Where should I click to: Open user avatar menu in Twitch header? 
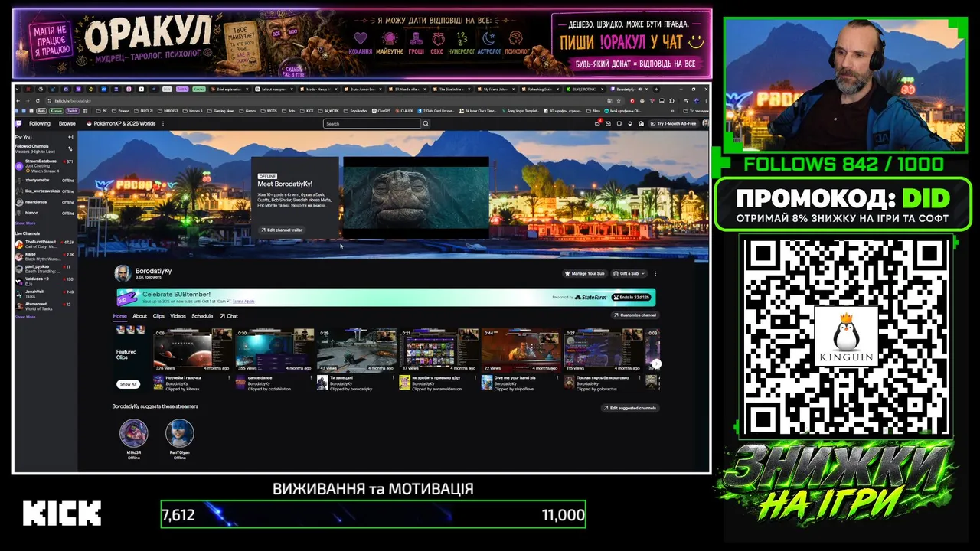click(705, 123)
